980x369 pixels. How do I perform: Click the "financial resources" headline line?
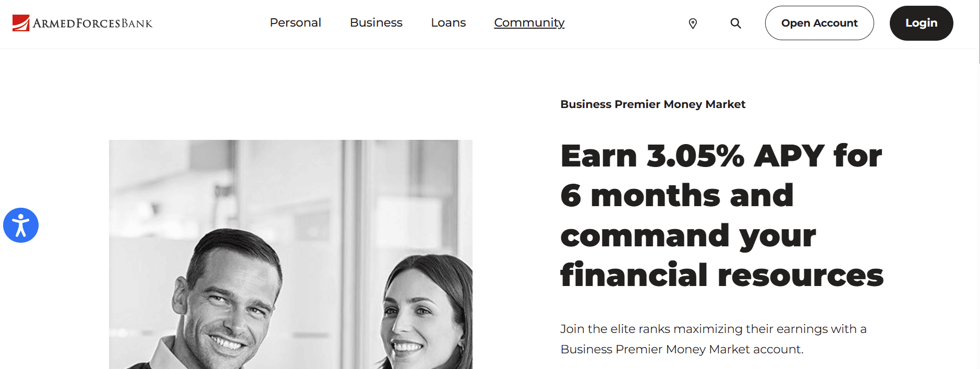click(721, 275)
